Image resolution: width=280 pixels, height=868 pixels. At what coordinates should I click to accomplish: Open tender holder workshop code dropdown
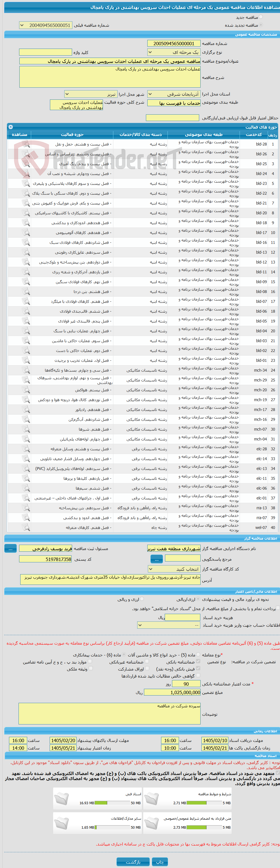pyautogui.click(x=174, y=569)
